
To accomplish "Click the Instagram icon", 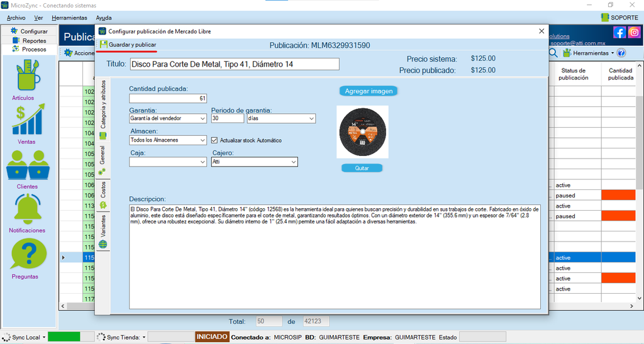I will pos(634,32).
